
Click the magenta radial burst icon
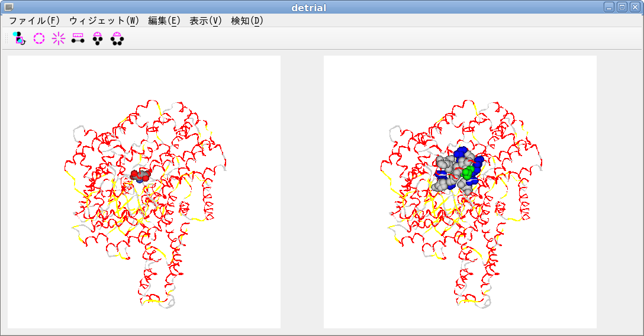click(59, 38)
